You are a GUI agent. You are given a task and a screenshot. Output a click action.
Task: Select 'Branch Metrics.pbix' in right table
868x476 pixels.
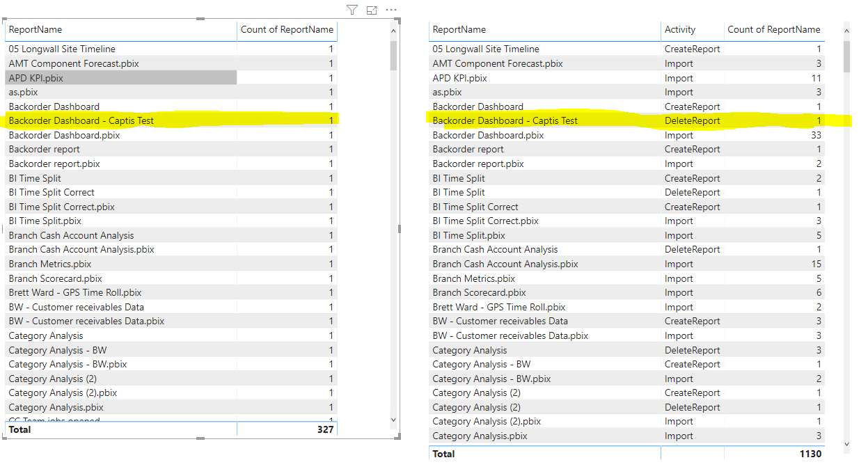pyautogui.click(x=474, y=278)
